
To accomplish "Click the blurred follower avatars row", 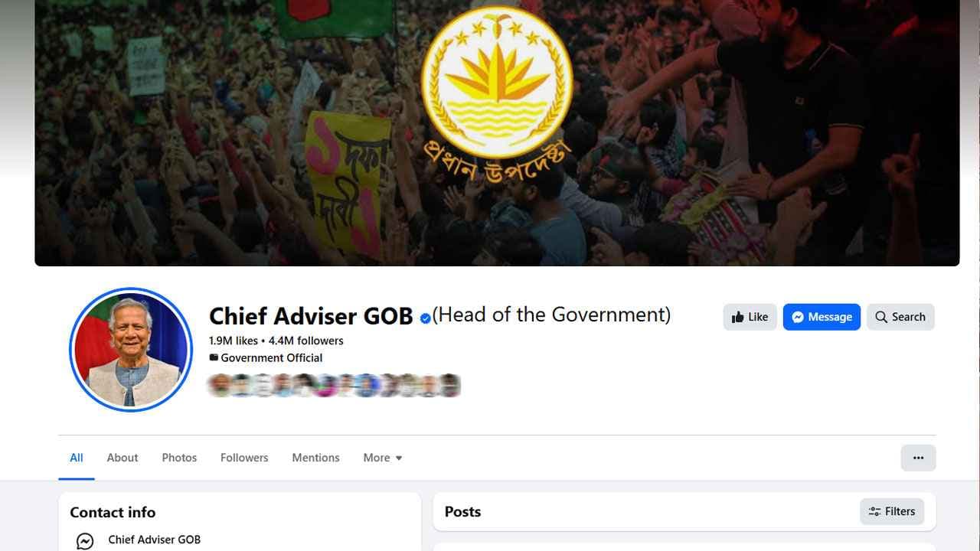I will coord(335,386).
